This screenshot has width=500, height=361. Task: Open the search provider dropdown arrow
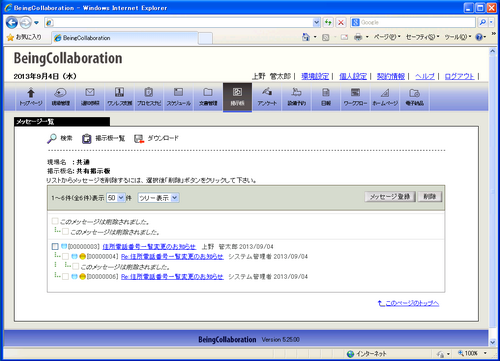tap(491, 22)
